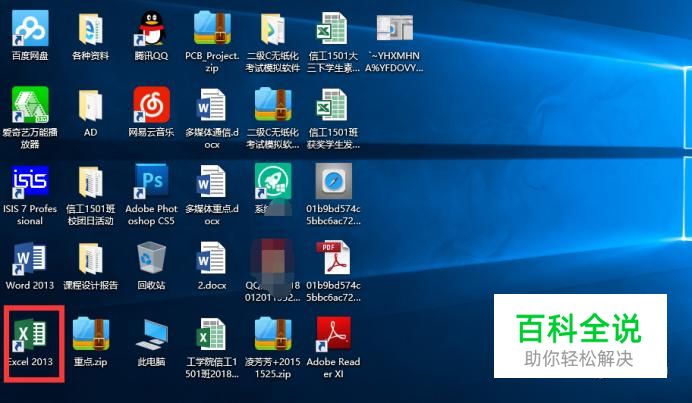692x403 pixels.
Task: Select the 2.docx document
Action: (211, 258)
